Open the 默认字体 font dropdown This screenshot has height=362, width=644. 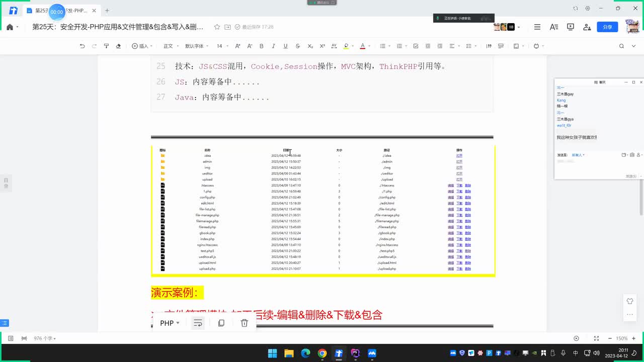197,46
